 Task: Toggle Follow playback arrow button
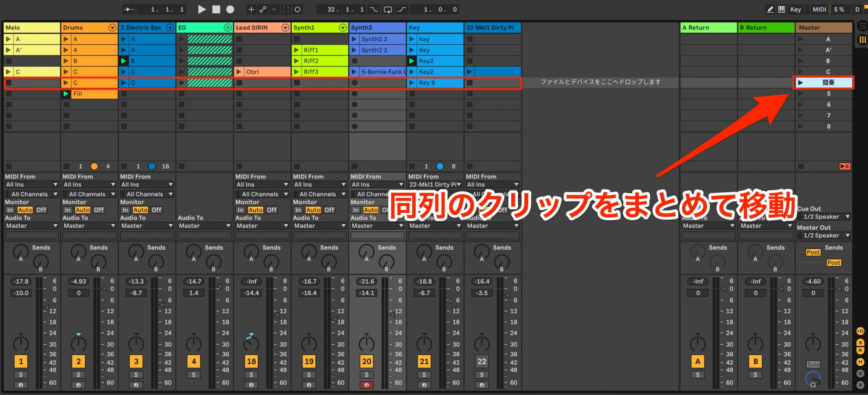point(129,9)
